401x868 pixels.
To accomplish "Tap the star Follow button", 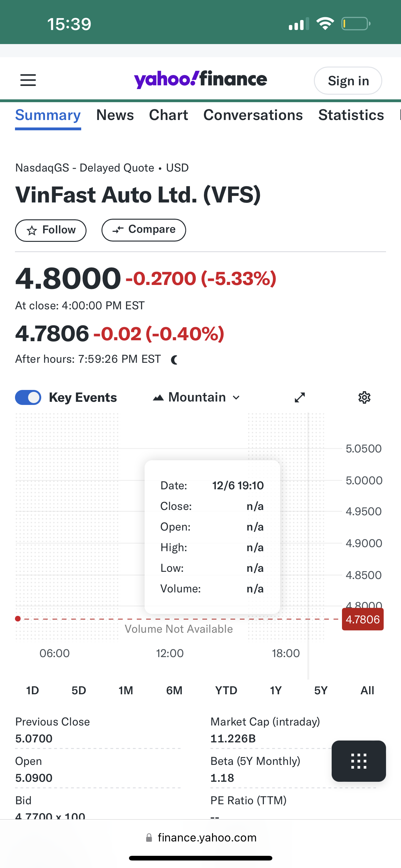I will [51, 230].
